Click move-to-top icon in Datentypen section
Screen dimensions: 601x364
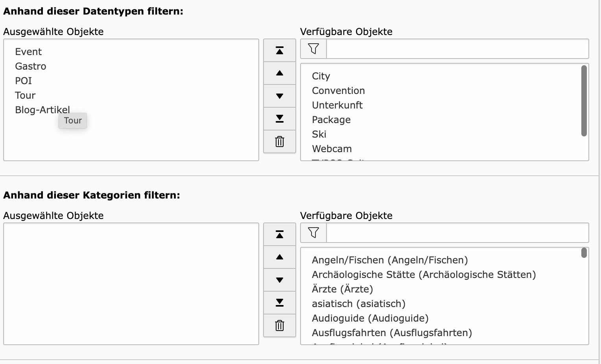pos(280,50)
